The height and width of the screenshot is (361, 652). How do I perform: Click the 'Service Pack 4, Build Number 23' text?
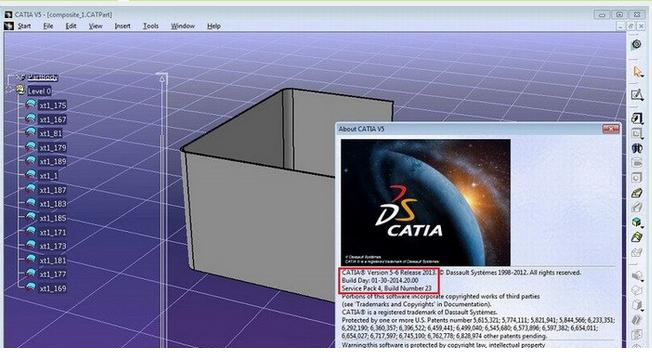click(x=387, y=288)
